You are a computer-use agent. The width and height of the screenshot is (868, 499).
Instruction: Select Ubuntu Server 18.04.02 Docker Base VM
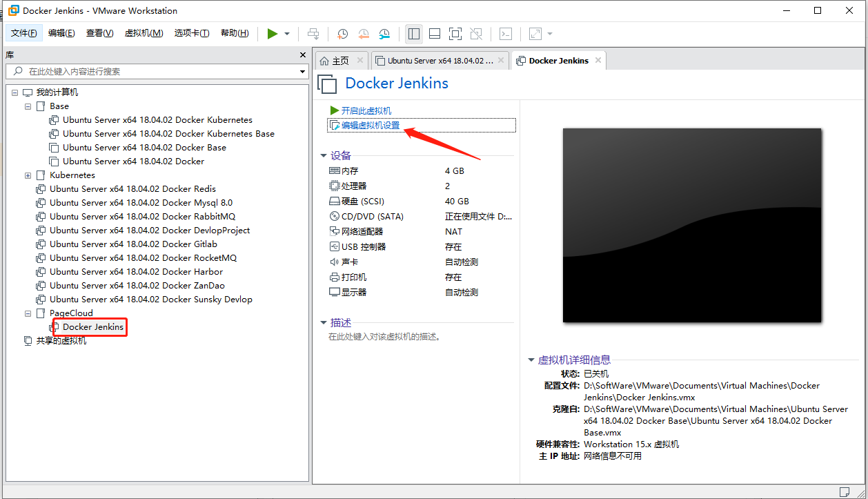click(144, 148)
